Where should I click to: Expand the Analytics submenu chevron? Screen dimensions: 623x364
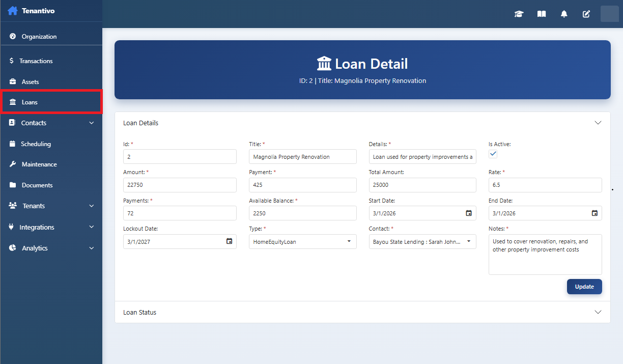(92, 248)
